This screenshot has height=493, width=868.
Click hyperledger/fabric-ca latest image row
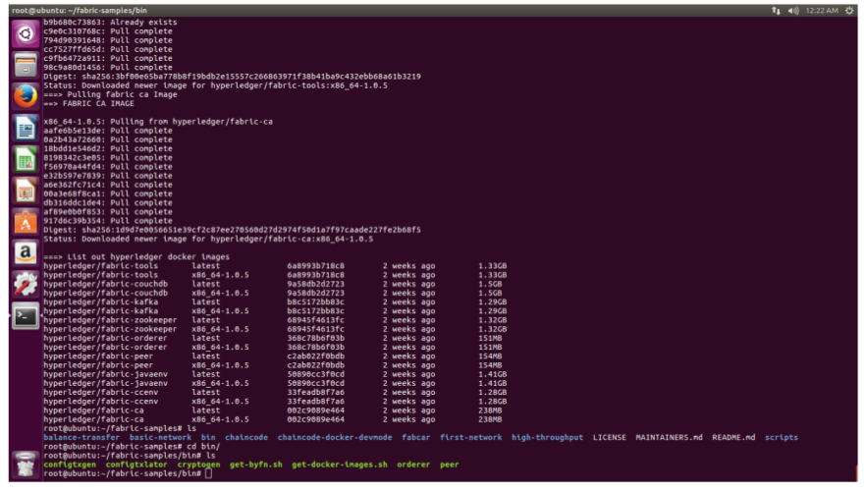(273, 411)
